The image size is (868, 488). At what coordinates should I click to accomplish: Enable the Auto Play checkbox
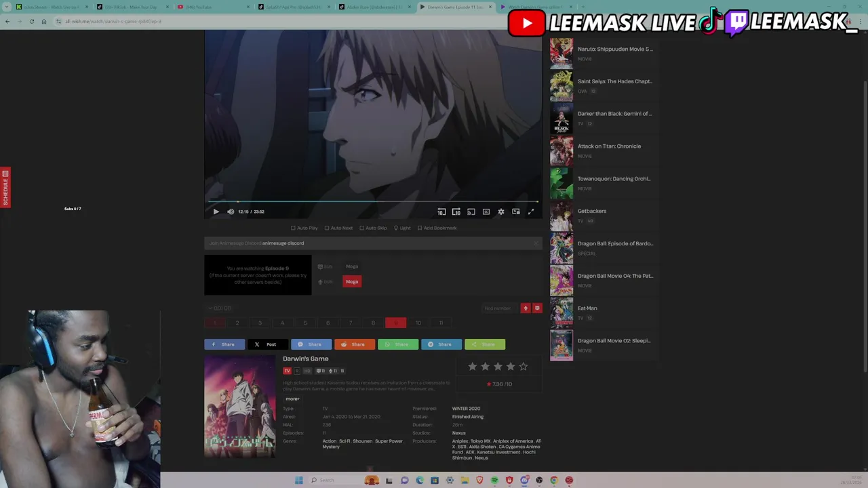click(x=304, y=228)
